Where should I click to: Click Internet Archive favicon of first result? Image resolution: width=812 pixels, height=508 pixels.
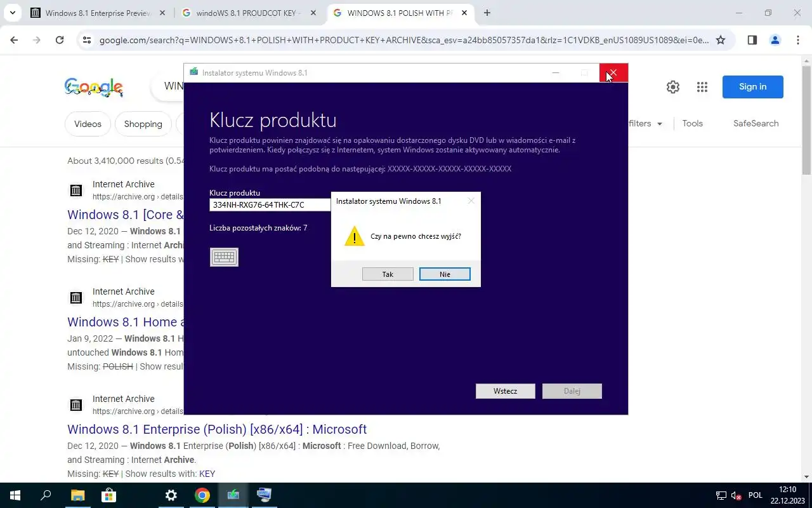click(x=75, y=190)
